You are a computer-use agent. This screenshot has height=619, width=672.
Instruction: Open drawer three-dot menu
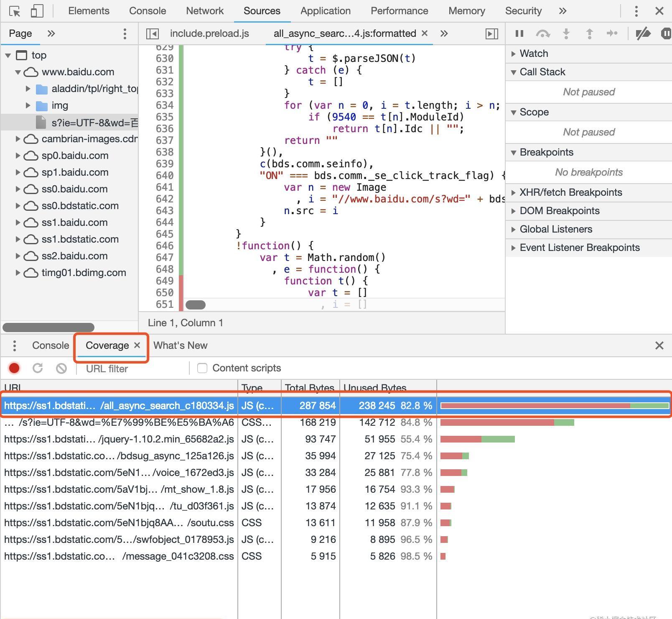(15, 345)
